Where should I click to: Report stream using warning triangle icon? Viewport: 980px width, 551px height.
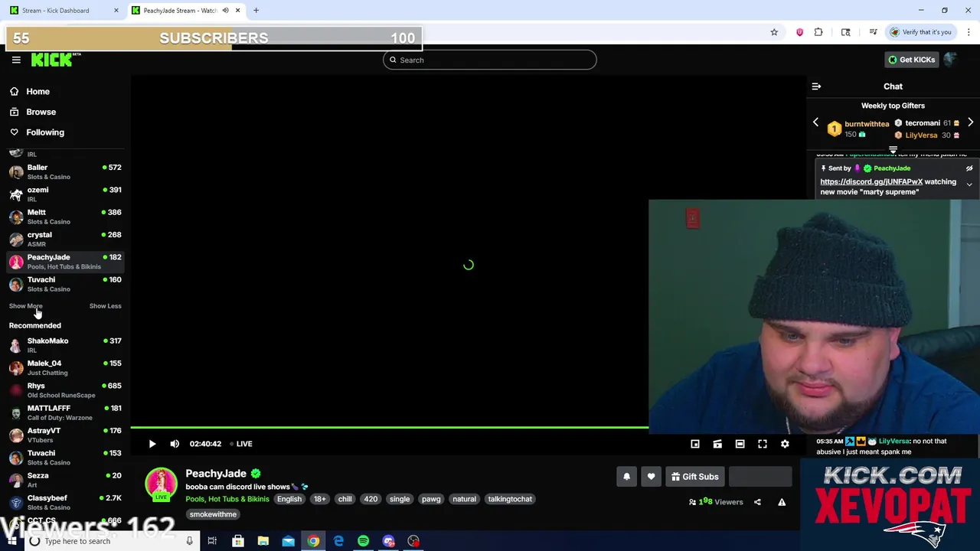tap(782, 502)
